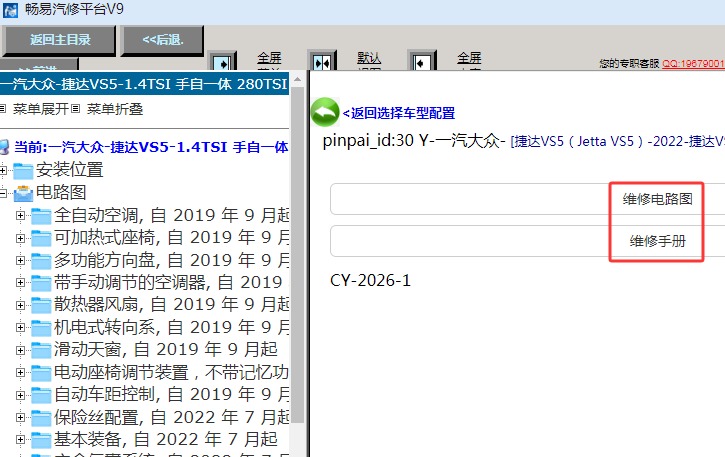Viewport: 725px width, 457px height.
Task: Select the 电路图 tree item
Action: pyautogui.click(x=61, y=192)
